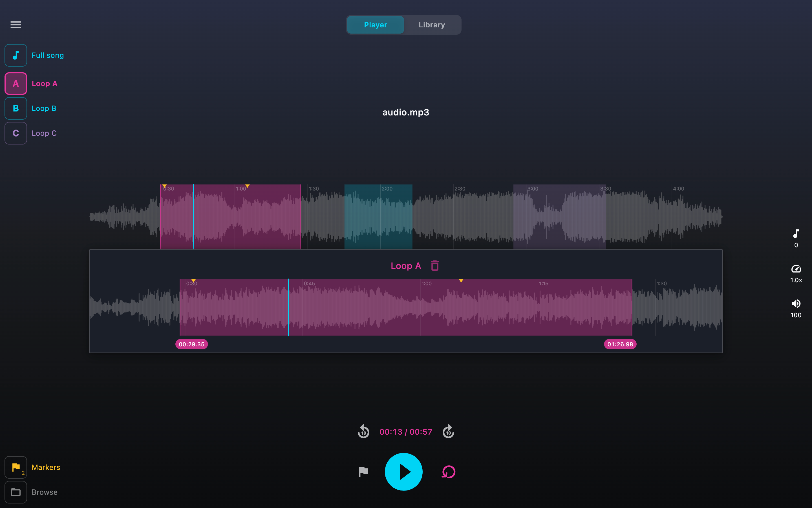Viewport: 812px width, 508px height.
Task: Click the yellow marker after 1:00 in overview
Action: tap(247, 186)
